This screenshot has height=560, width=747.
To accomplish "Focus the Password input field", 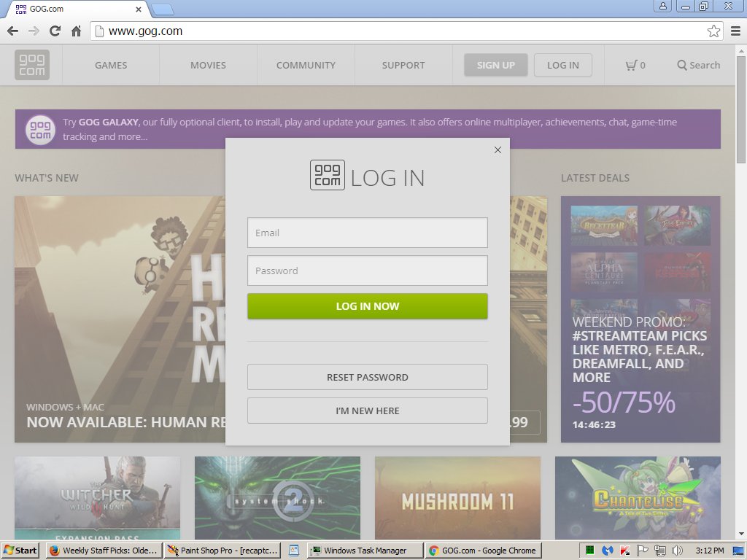I will point(368,271).
